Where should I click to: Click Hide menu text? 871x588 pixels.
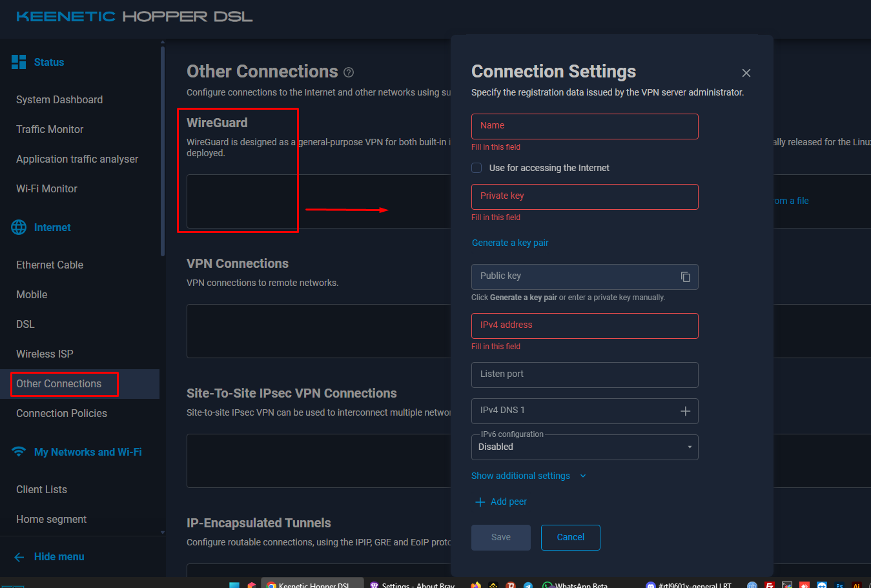point(59,556)
